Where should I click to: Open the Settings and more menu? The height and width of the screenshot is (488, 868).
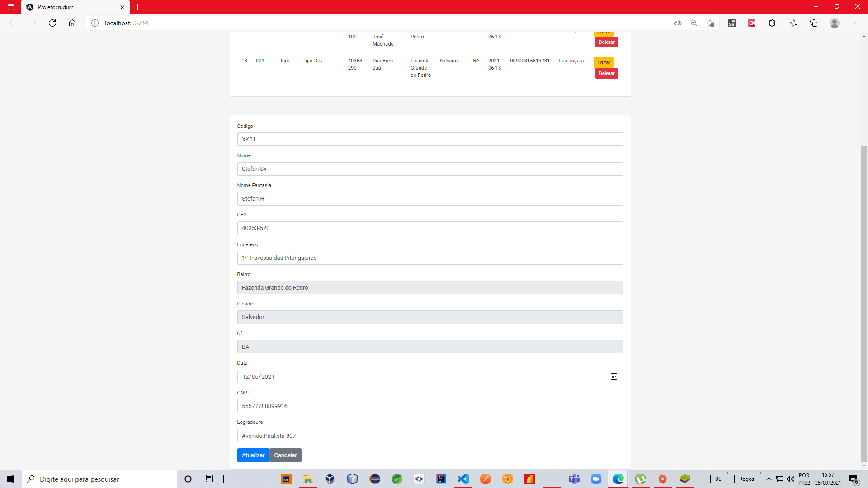click(x=855, y=23)
